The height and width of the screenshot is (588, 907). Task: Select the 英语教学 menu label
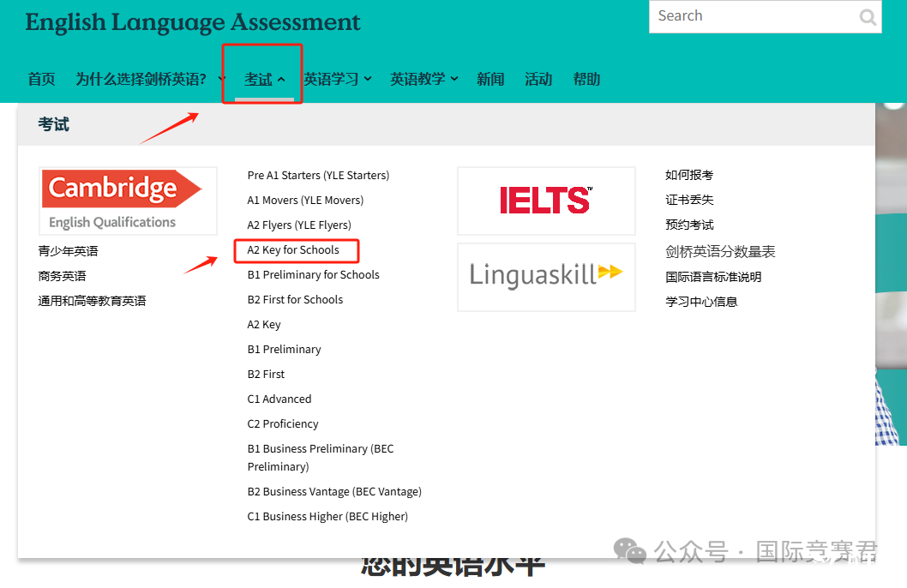[x=417, y=79]
